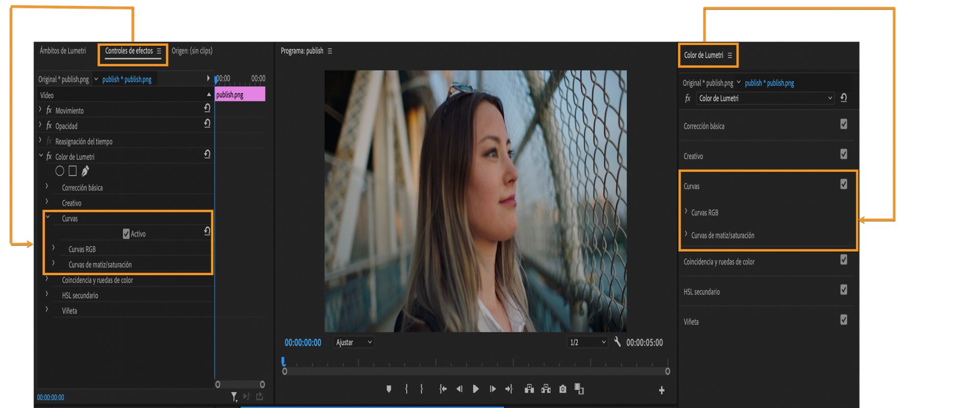
Task: Expand Movimiento properties
Action: click(x=40, y=110)
